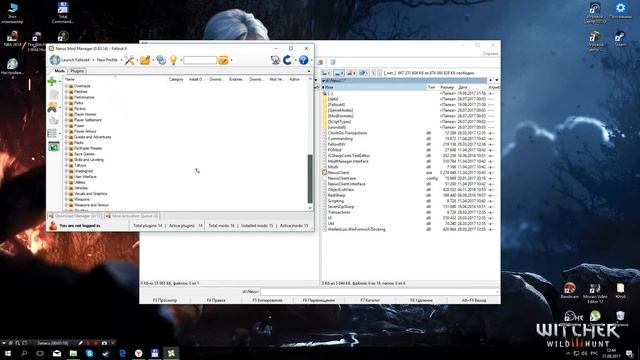
Task: Click the yellow folder icon in Nexus toolbar
Action: (145, 60)
